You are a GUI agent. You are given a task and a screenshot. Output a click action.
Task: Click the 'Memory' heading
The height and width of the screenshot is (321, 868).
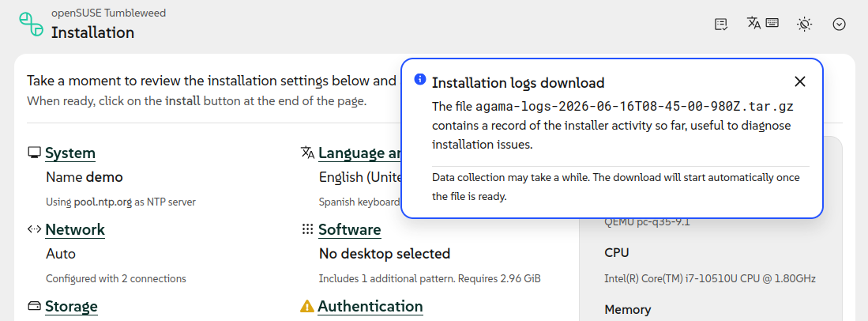tap(628, 309)
